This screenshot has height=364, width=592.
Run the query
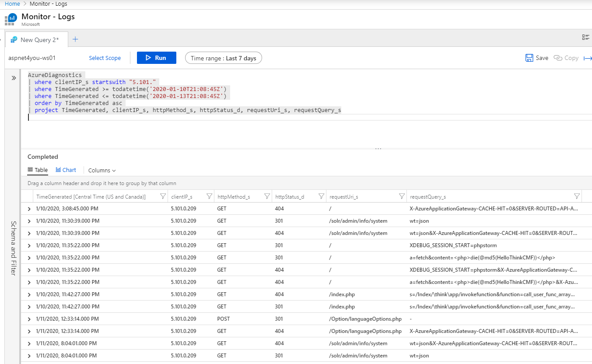point(156,58)
